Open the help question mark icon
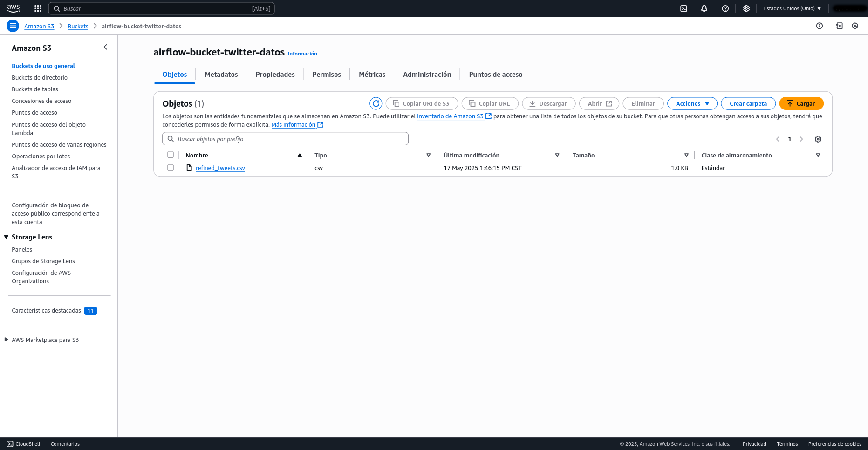 (725, 8)
